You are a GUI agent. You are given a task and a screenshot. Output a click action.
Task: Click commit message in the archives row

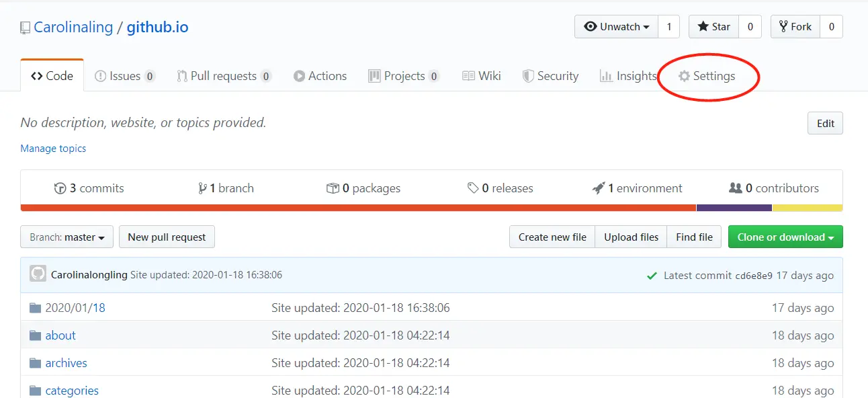click(361, 363)
